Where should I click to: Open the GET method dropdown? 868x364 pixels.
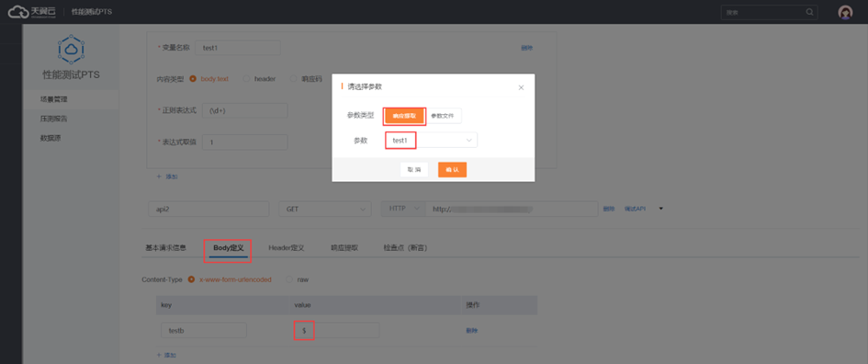(x=325, y=209)
